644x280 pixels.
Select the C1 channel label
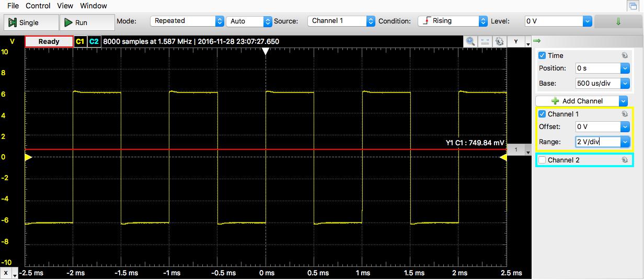[x=80, y=41]
